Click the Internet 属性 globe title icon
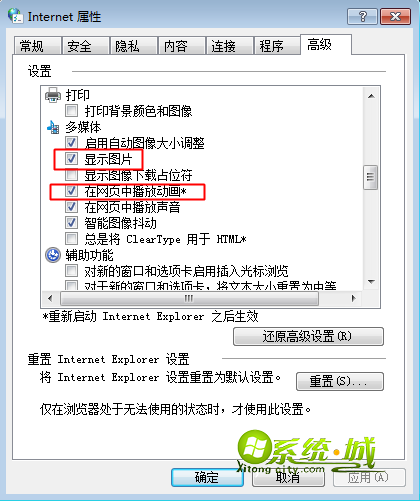 pos(15,16)
